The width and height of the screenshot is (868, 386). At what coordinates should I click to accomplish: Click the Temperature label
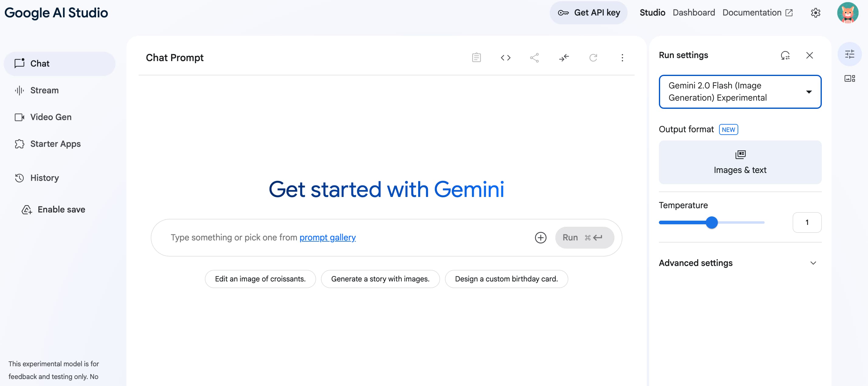(x=683, y=205)
